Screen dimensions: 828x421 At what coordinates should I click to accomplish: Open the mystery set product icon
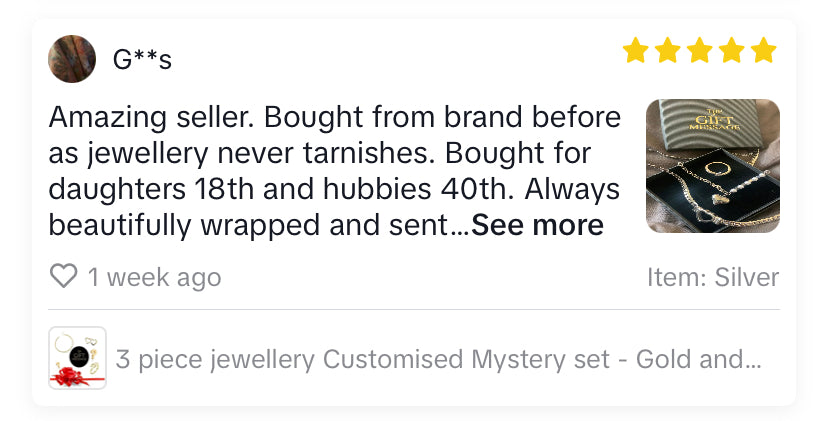[x=77, y=358]
